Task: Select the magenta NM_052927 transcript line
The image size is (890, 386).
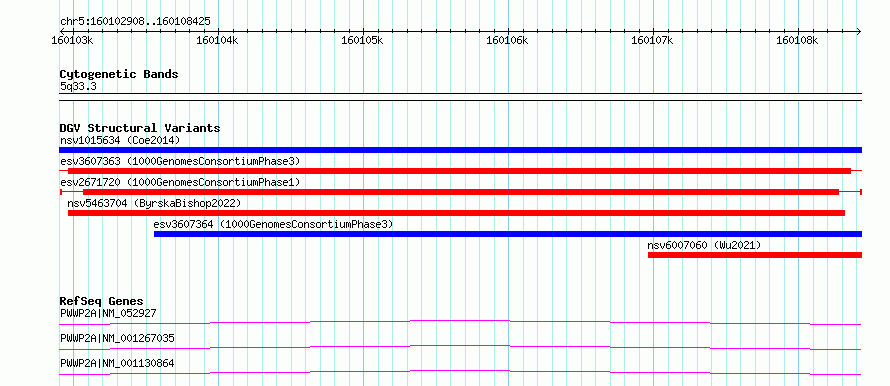Action: (x=460, y=322)
